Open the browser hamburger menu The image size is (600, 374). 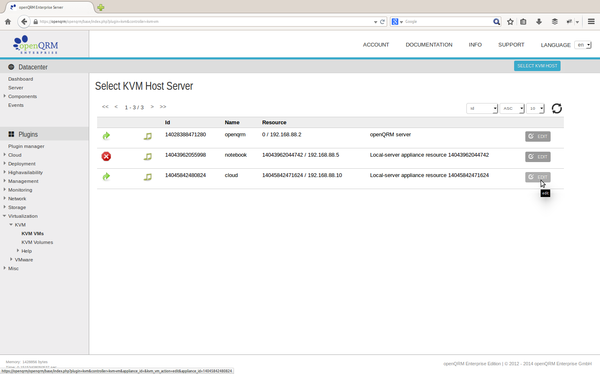tap(591, 22)
